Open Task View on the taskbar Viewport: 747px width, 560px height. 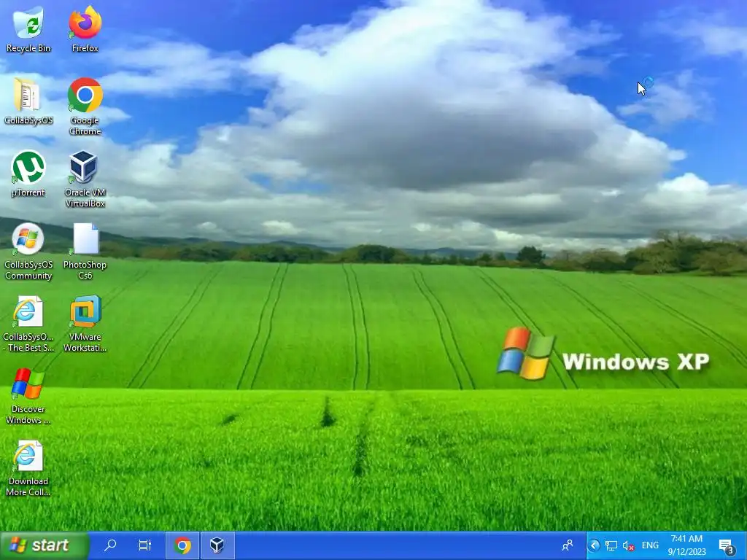[145, 545]
